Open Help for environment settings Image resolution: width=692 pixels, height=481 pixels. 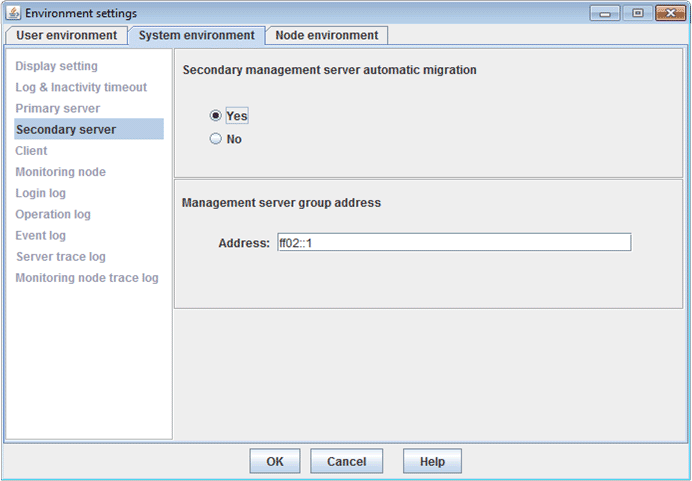432,461
